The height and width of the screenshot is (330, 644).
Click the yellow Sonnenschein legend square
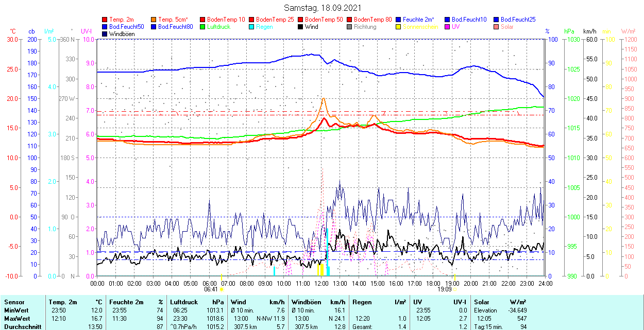[x=399, y=27]
